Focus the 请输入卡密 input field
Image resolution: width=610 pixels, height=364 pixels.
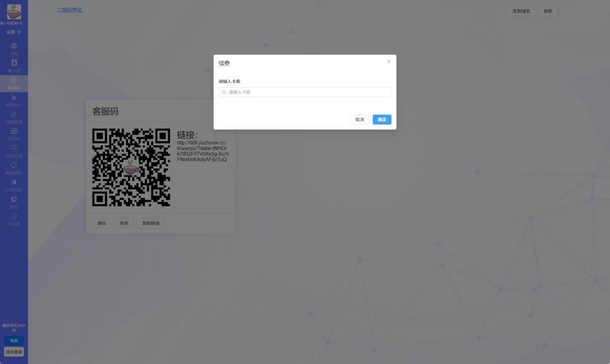tap(305, 92)
